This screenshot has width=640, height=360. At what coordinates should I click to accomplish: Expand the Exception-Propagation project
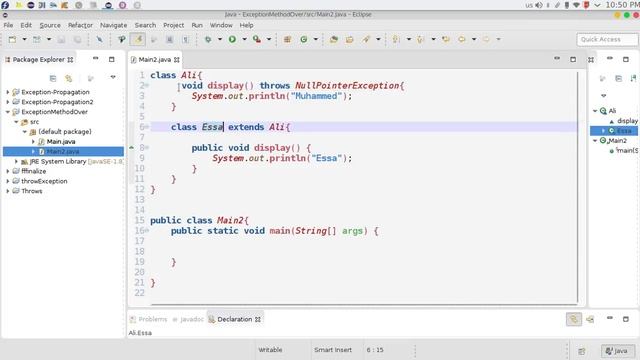click(8, 92)
